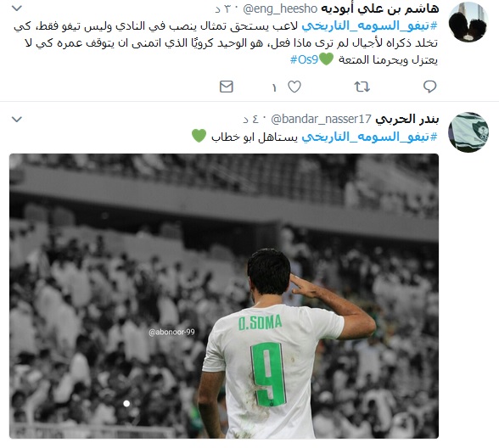This screenshot has width=499, height=448.
Task: Click the retweet icon on first tweet
Action: (362, 87)
